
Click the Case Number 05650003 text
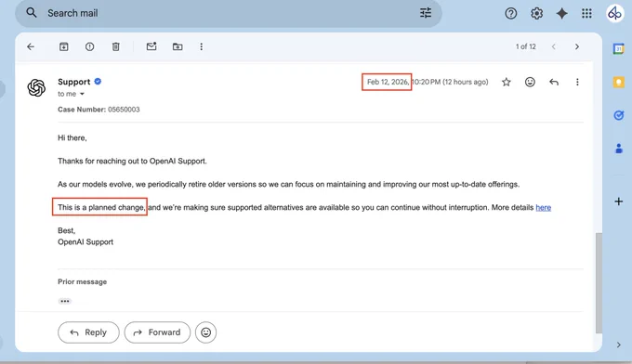(x=99, y=110)
